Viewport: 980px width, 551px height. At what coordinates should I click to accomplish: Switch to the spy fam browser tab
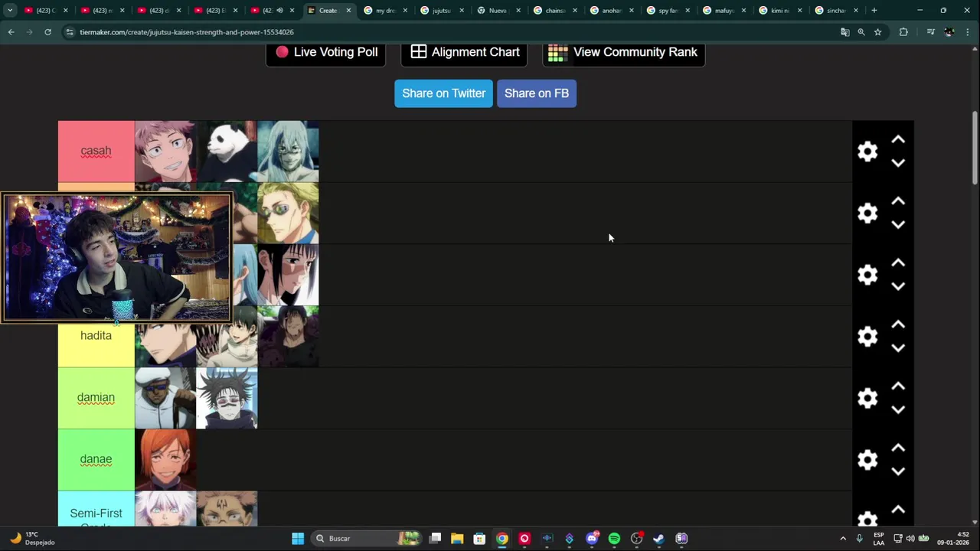668,11
